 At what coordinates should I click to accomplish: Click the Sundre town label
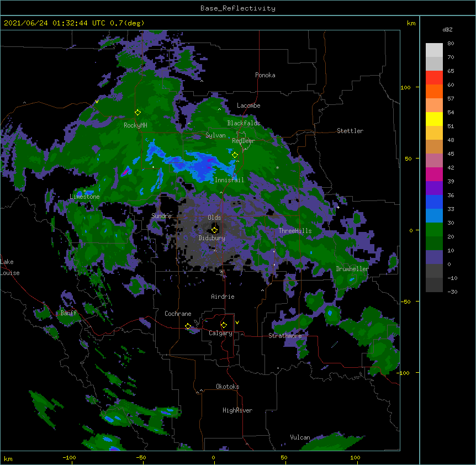pyautogui.click(x=161, y=216)
